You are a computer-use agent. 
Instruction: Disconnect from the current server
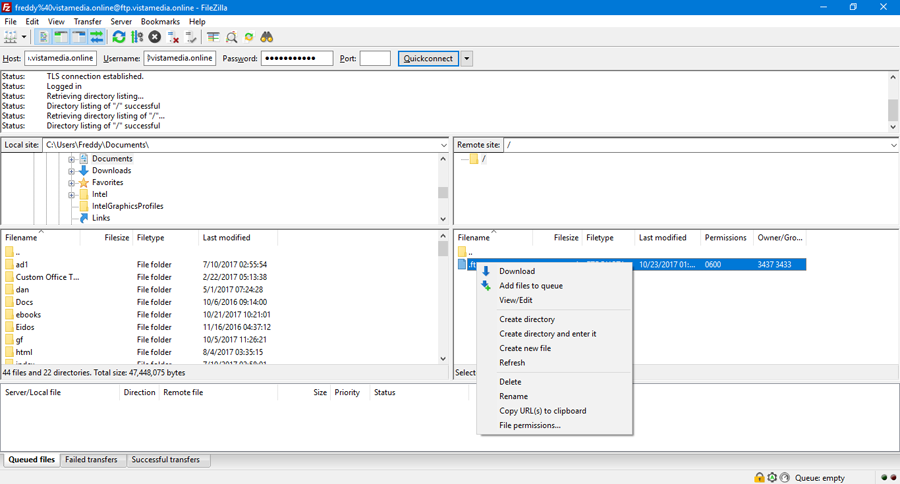click(173, 37)
